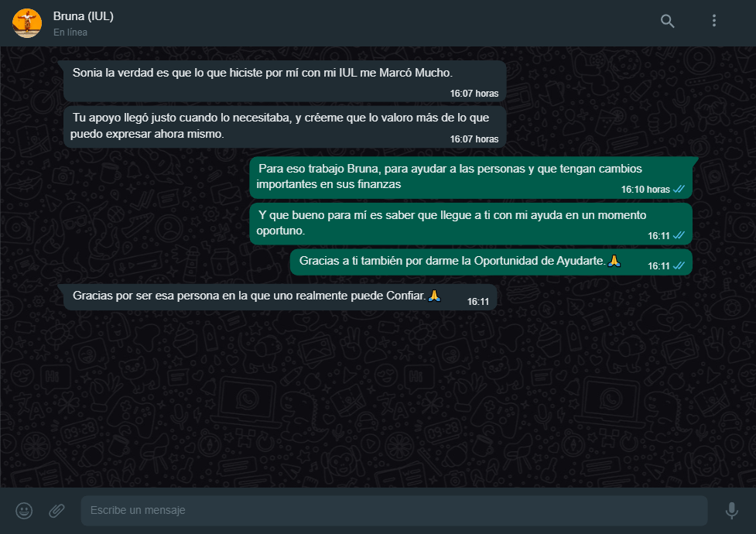The image size is (756, 534).
Task: Open search in the Bruna chat
Action: coord(667,21)
